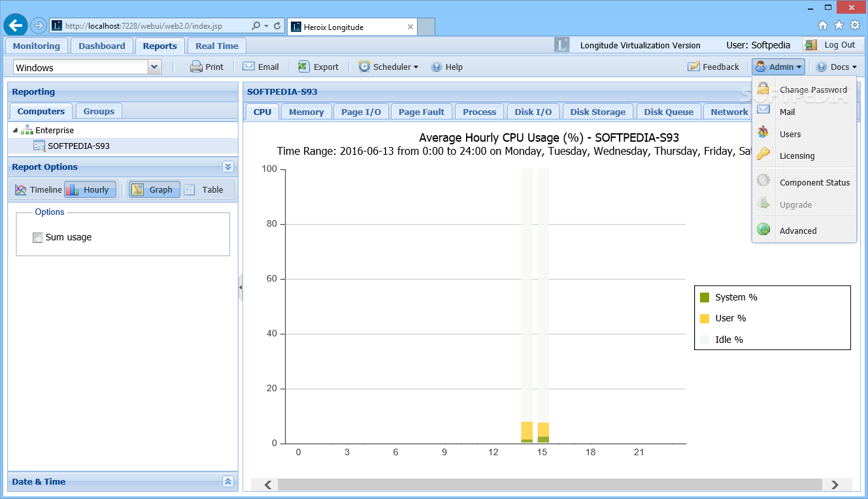Open browser home page icon
This screenshot has width=868, height=499.
tap(823, 25)
